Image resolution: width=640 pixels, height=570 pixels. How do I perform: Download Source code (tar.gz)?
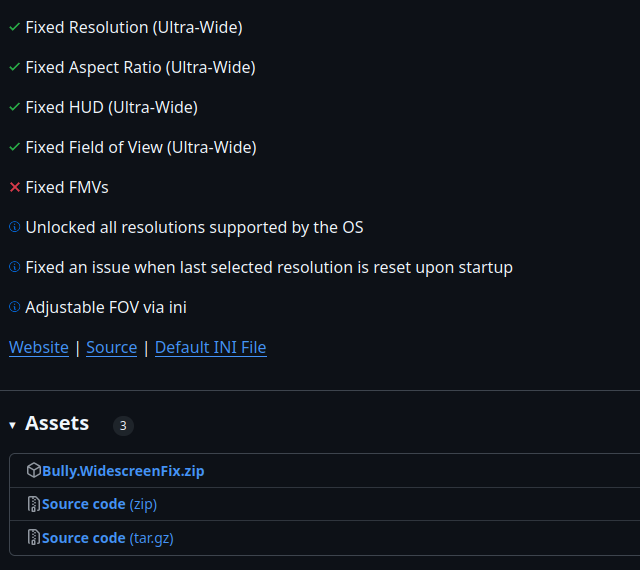click(x=108, y=538)
